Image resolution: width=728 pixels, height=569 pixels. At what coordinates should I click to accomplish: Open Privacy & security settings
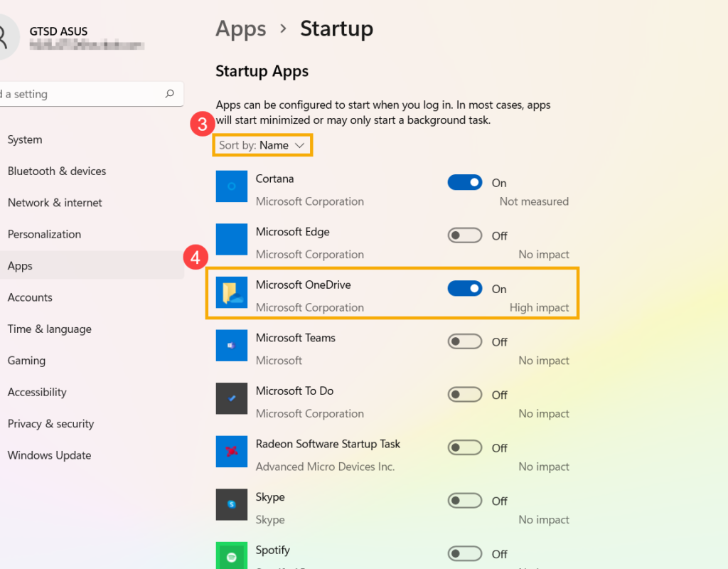pos(50,424)
